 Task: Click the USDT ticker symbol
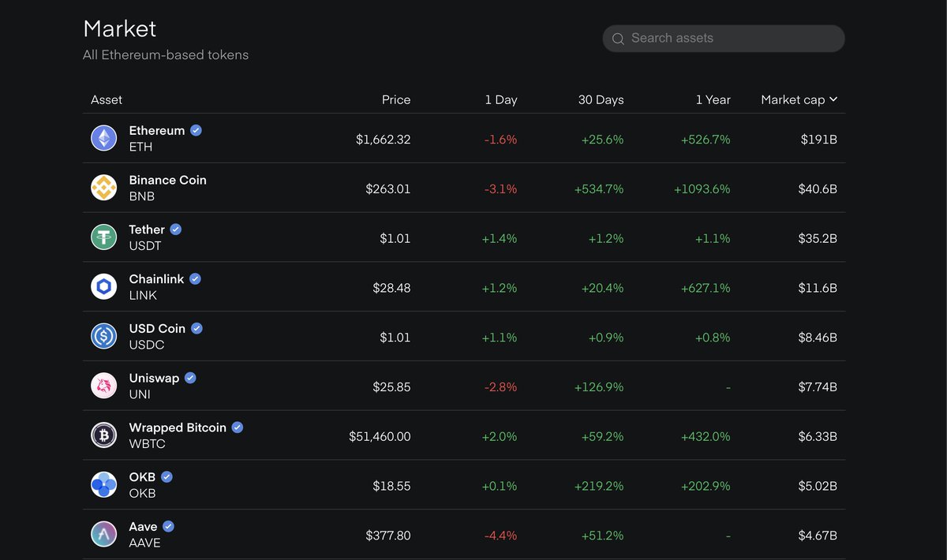(x=145, y=245)
